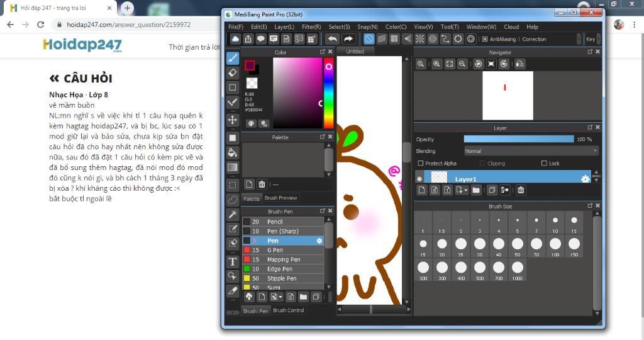
Task: Toggle visibility of Layer1
Action: click(x=419, y=179)
